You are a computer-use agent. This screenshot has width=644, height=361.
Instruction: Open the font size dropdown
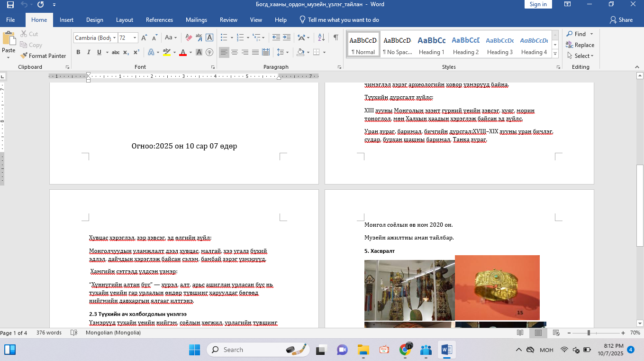click(x=135, y=38)
